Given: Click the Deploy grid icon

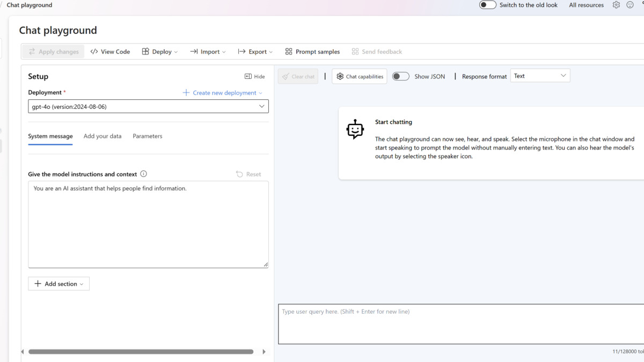Looking at the screenshot, I should [x=145, y=51].
